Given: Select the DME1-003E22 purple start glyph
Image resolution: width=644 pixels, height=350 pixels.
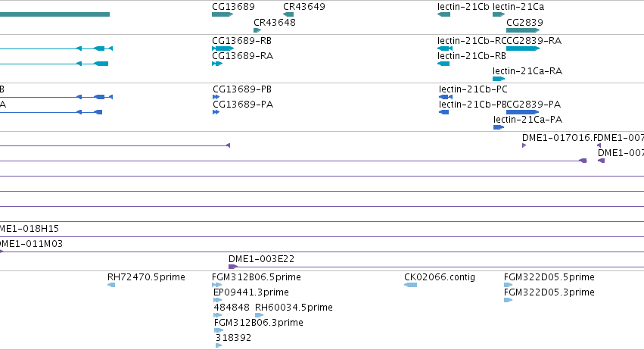Looking at the screenshot, I should pyautogui.click(x=233, y=267).
